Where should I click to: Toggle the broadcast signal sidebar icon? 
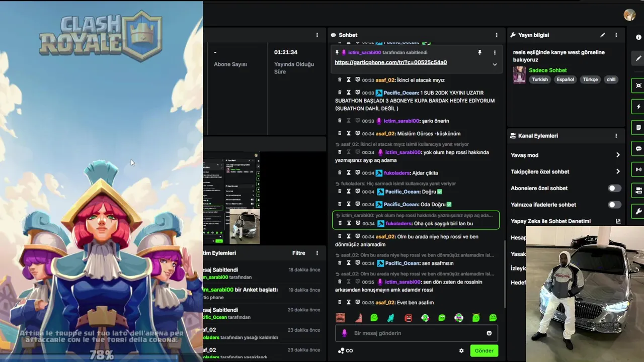coord(638,169)
